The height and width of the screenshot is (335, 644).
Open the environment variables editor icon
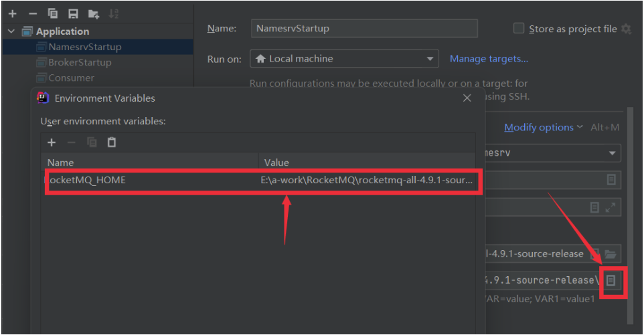[611, 280]
